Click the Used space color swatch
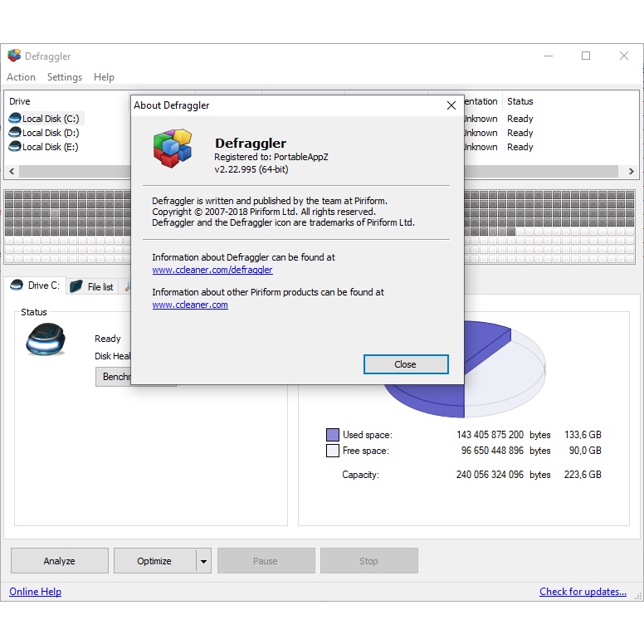Viewport: 644px width, 644px height. pyautogui.click(x=333, y=435)
